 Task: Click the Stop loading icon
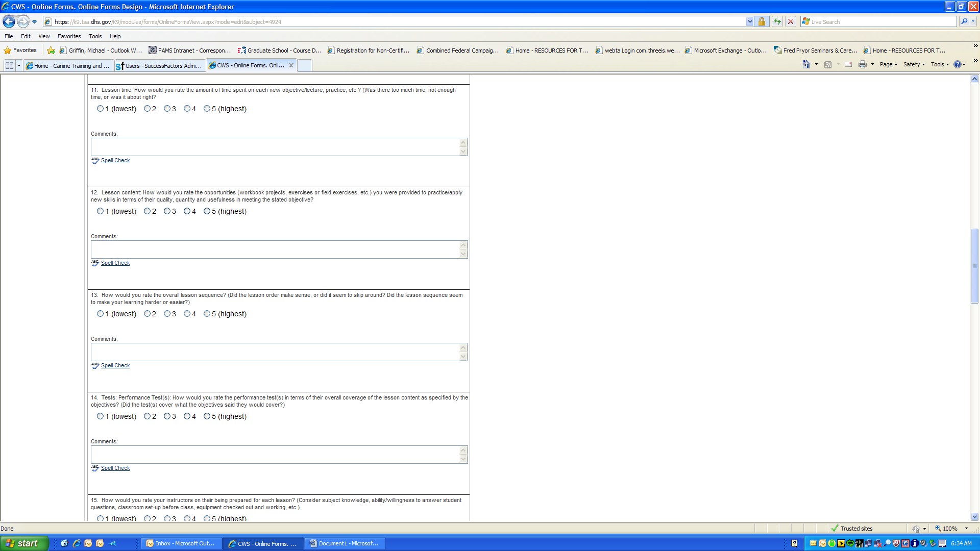(791, 21)
